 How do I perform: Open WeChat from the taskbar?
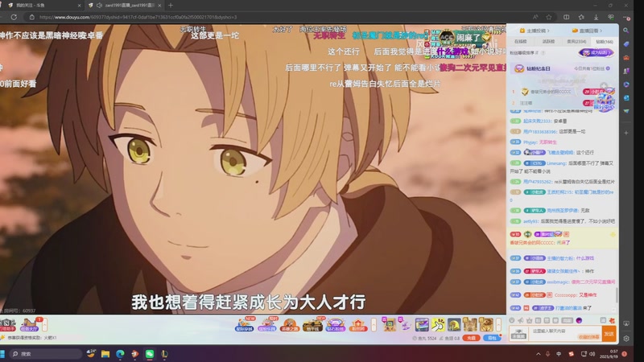[150, 354]
